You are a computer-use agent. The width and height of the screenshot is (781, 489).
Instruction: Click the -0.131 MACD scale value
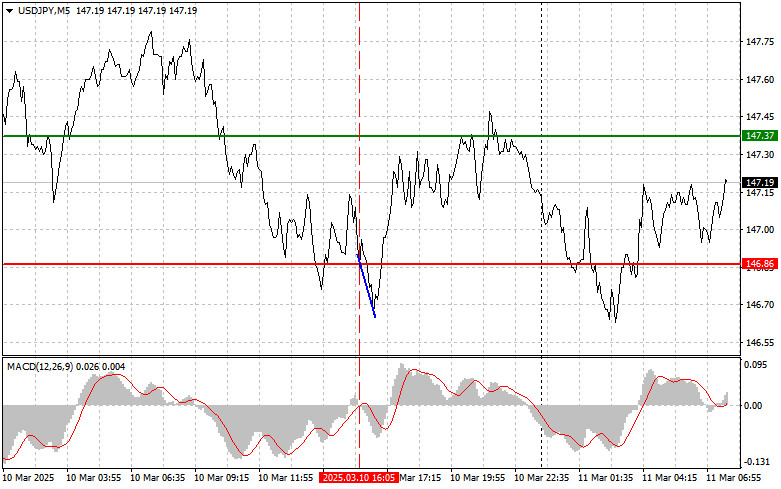pos(756,461)
